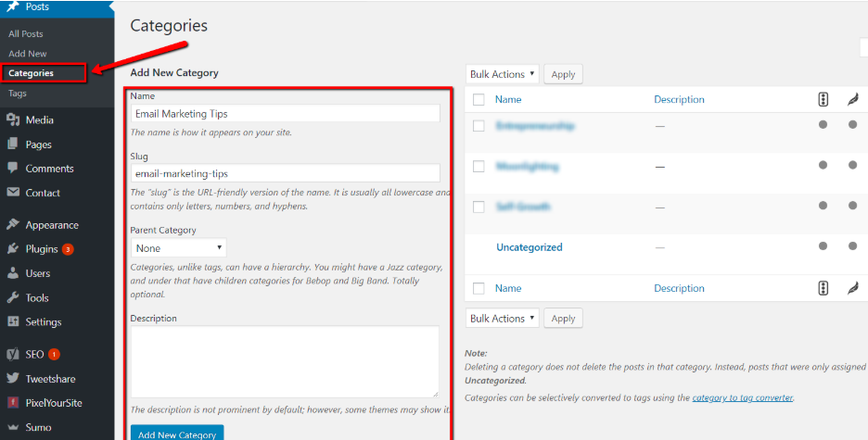The height and width of the screenshot is (440, 868).
Task: Tick the checkbox for the first category row
Action: (479, 126)
